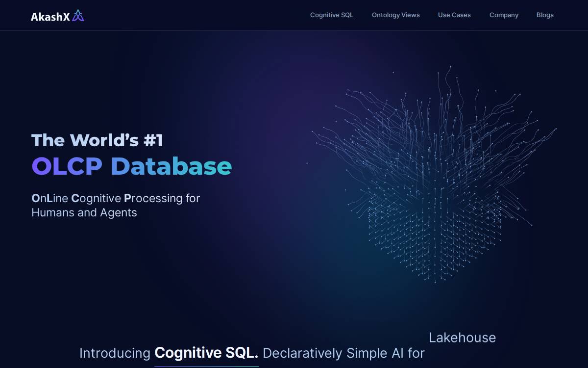Click the "OLCP Database" gradient heading

pyautogui.click(x=132, y=166)
